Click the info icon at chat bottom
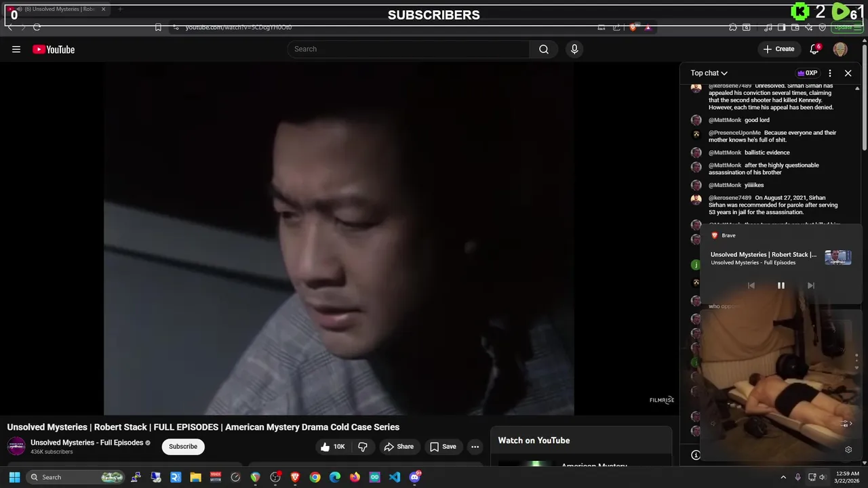 (x=696, y=455)
